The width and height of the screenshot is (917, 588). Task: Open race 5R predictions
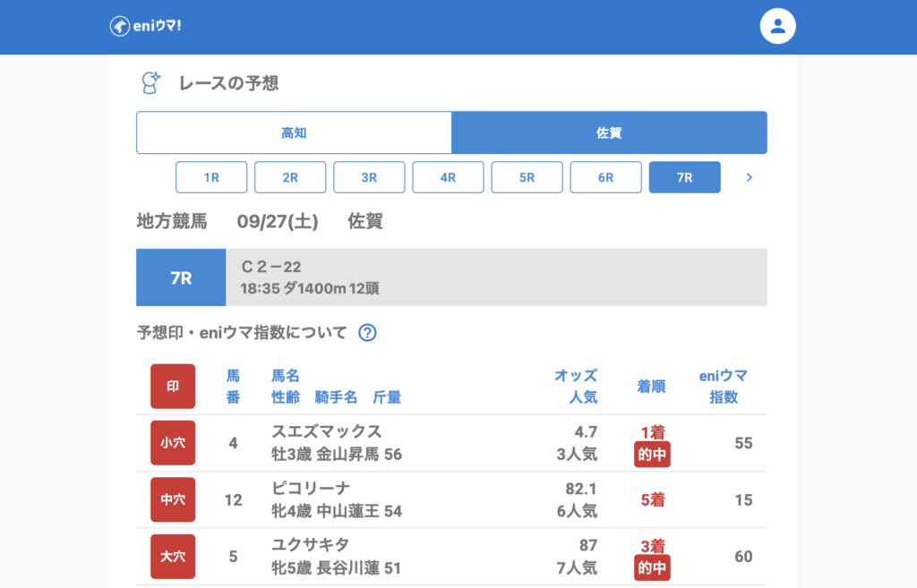[x=527, y=177]
